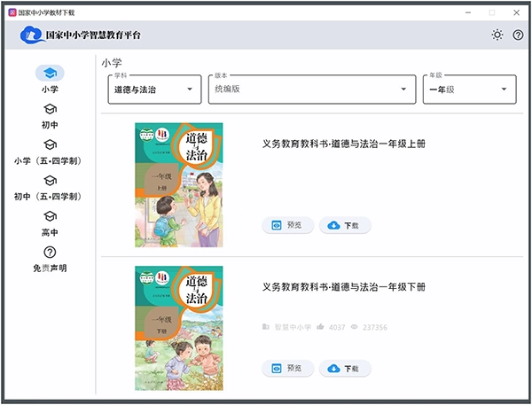Open the help question mark icon
Screen dimensions: 532x405
coord(518,35)
